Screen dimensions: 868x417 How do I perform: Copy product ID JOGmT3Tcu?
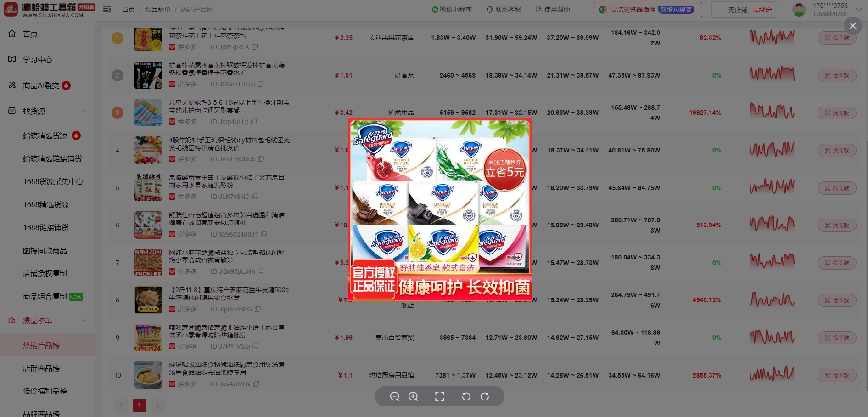(261, 84)
